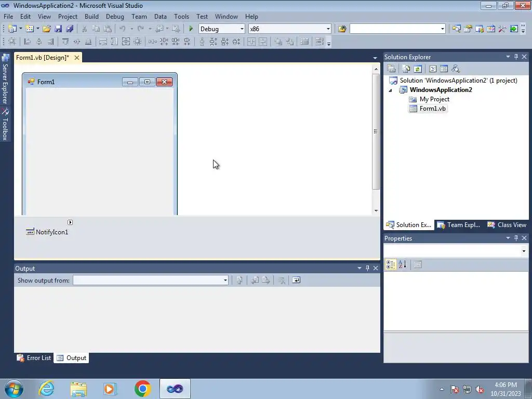Screen dimensions: 532x399
Task: Click the Add New Item toolbar icon
Action: tap(30, 29)
